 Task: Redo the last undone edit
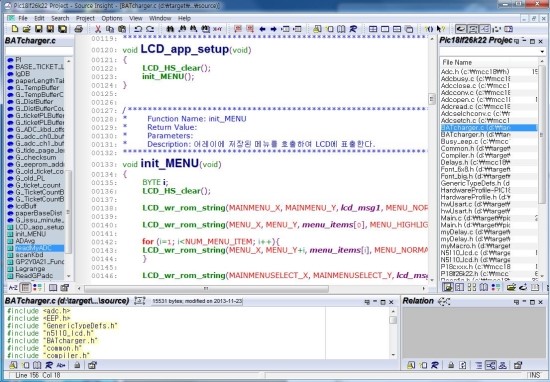coord(150,29)
